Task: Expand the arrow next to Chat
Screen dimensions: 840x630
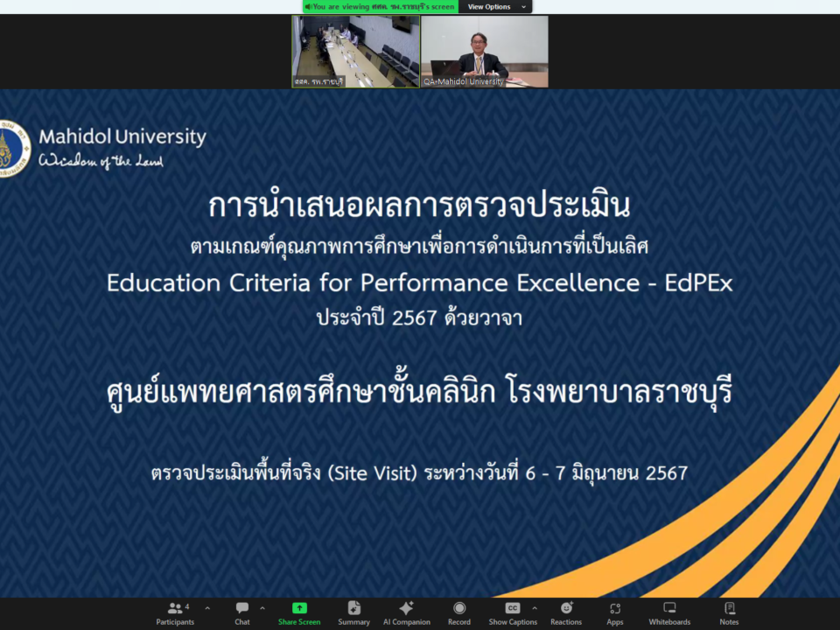Action: (x=262, y=608)
